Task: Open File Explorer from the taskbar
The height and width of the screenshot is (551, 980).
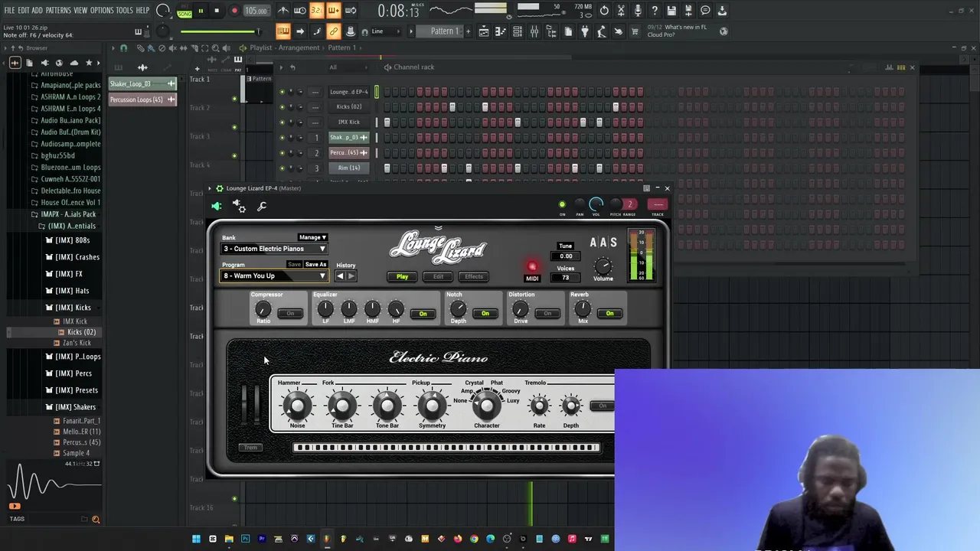Action: pyautogui.click(x=229, y=539)
